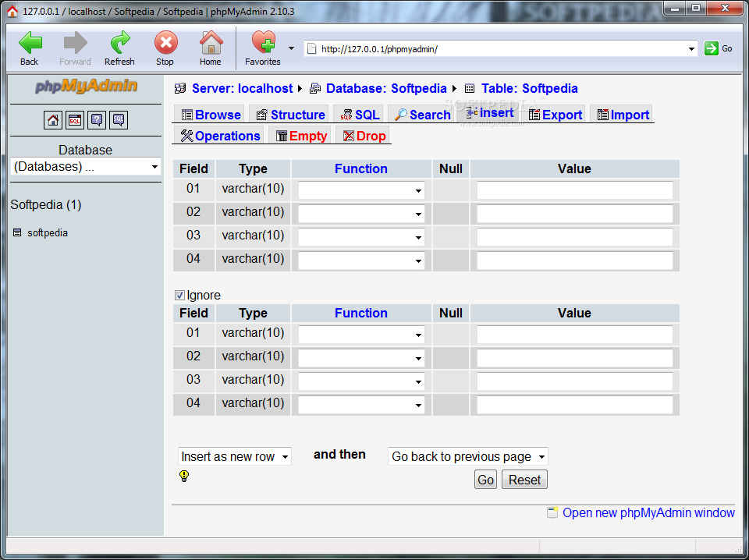This screenshot has width=749, height=560.
Task: Click the server icon in breadcrumb
Action: [180, 88]
